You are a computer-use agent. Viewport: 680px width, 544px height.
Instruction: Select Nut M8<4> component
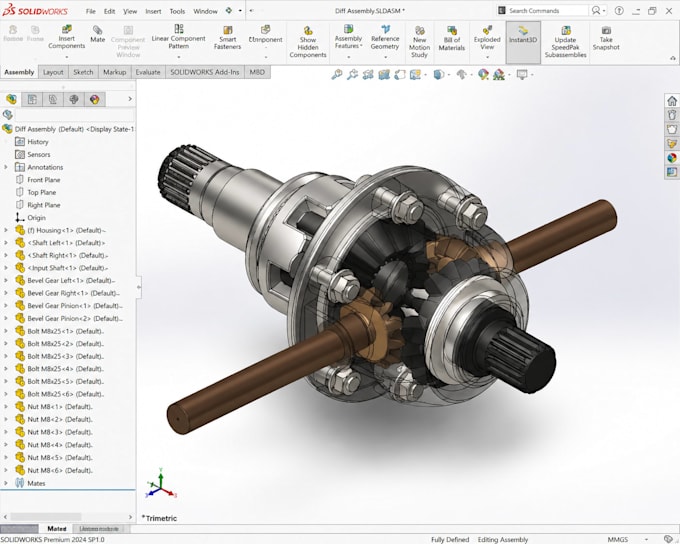(60, 445)
